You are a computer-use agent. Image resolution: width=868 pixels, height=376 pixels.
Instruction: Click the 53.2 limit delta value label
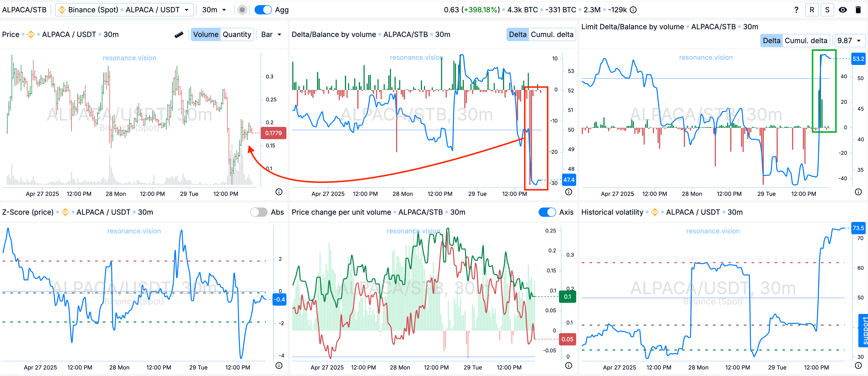858,59
